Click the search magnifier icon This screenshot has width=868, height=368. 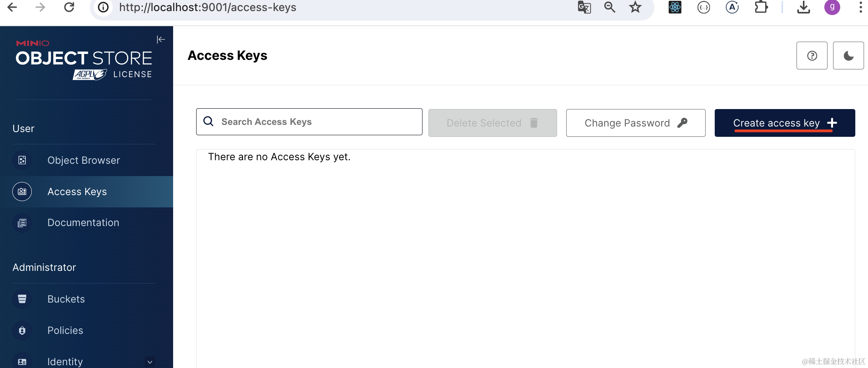coord(208,121)
